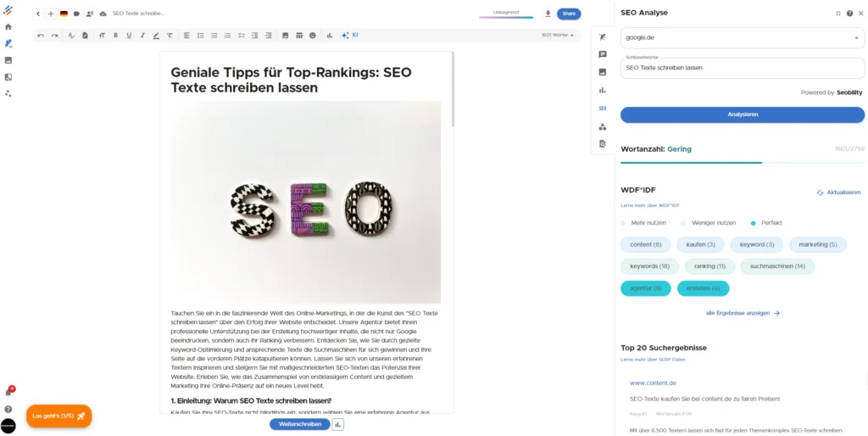Click alle Ergebnisse anzeigen link
Image resolution: width=868 pixels, height=436 pixels.
[743, 313]
